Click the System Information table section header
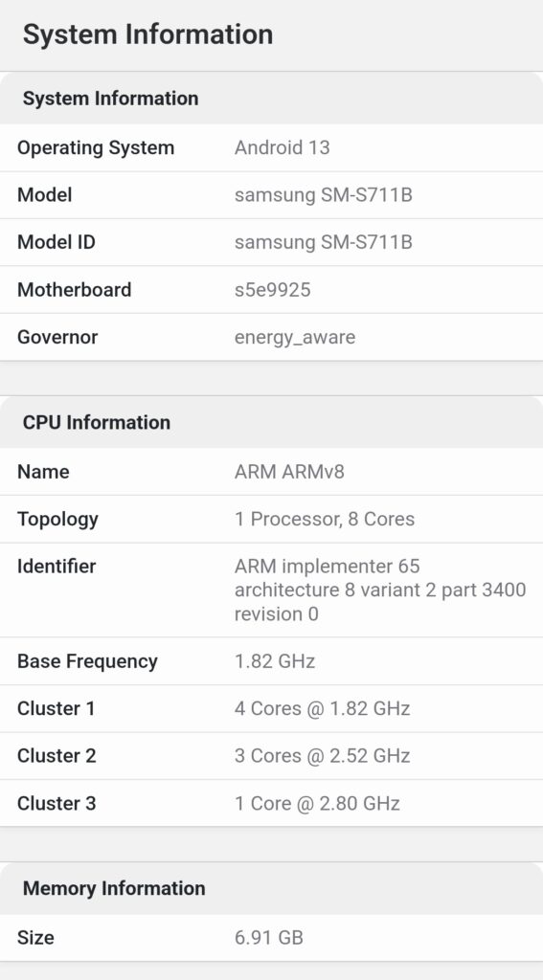Screen dimensions: 543x980 tap(111, 99)
